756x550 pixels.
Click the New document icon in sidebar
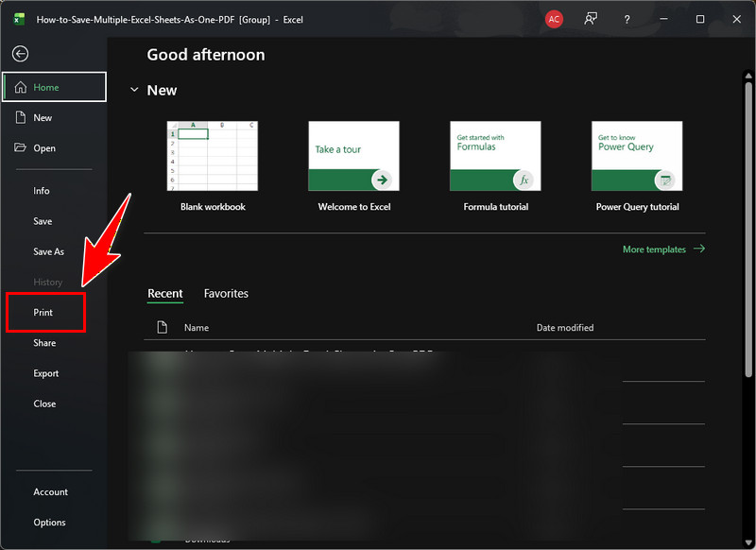coord(20,117)
